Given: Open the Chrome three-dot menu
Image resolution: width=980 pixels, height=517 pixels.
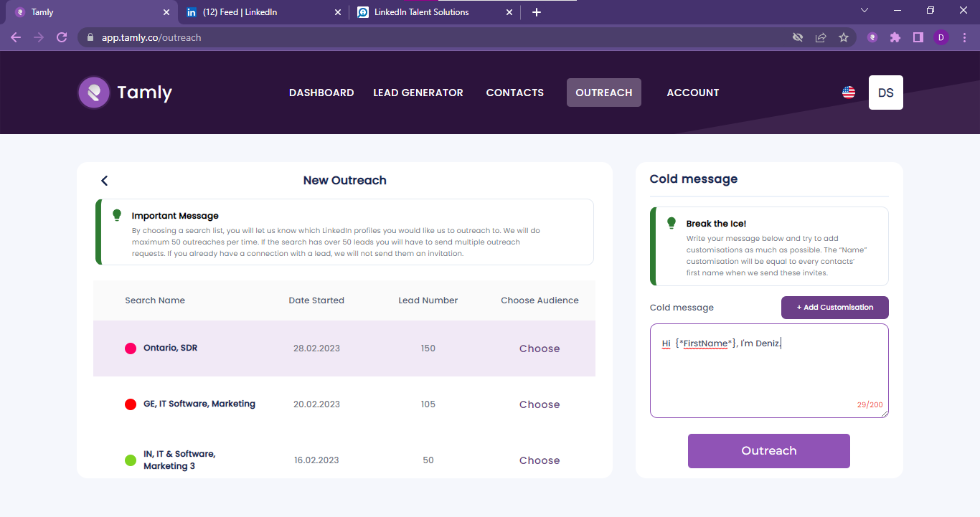Looking at the screenshot, I should click(x=964, y=37).
